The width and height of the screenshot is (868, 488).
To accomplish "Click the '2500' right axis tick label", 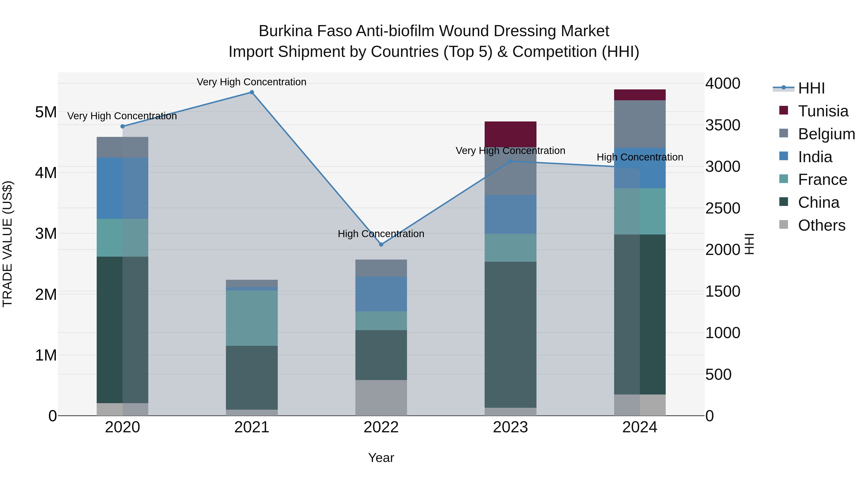I will point(723,208).
